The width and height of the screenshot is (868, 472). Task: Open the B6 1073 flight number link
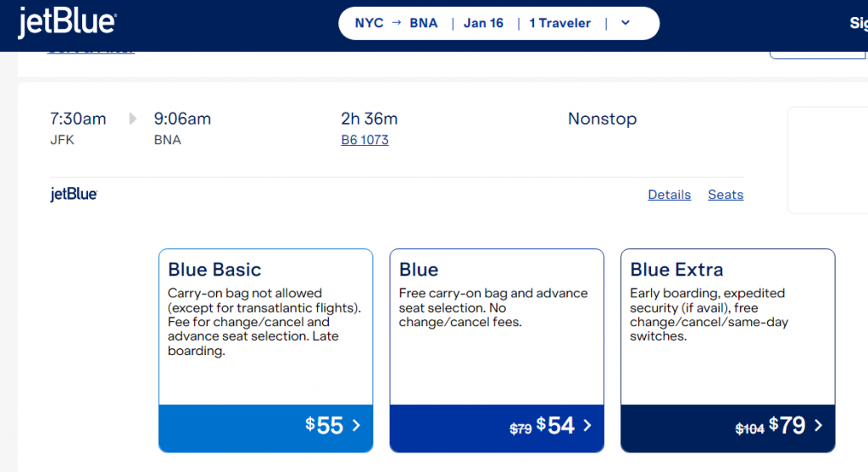click(364, 140)
